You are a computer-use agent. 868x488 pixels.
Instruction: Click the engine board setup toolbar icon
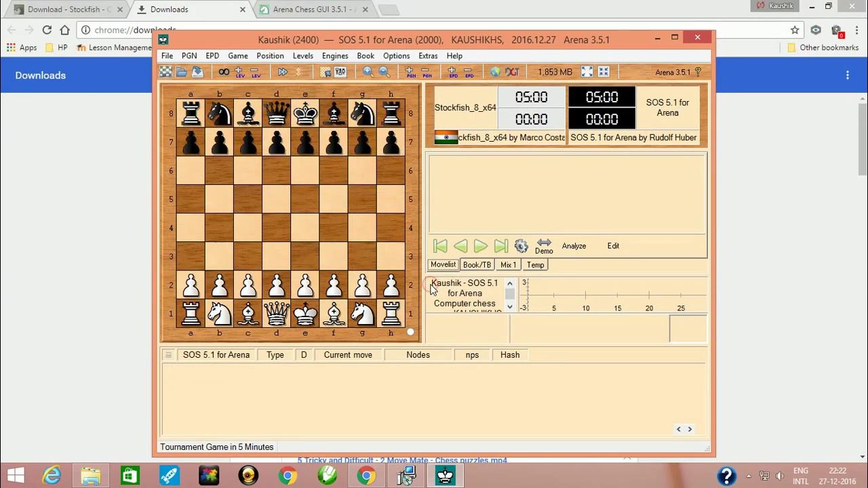click(x=325, y=72)
